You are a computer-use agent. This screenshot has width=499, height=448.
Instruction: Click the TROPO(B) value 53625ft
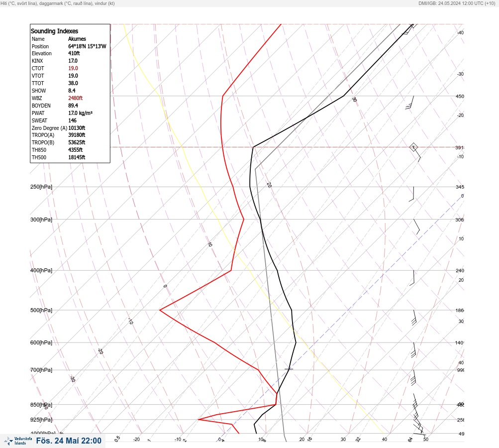tap(77, 142)
